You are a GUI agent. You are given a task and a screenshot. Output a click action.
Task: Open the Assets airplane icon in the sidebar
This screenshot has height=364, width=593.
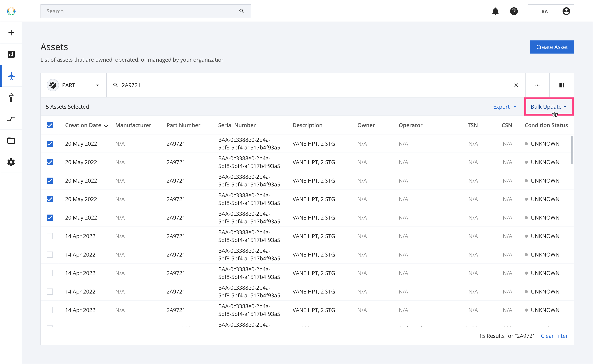tap(11, 76)
